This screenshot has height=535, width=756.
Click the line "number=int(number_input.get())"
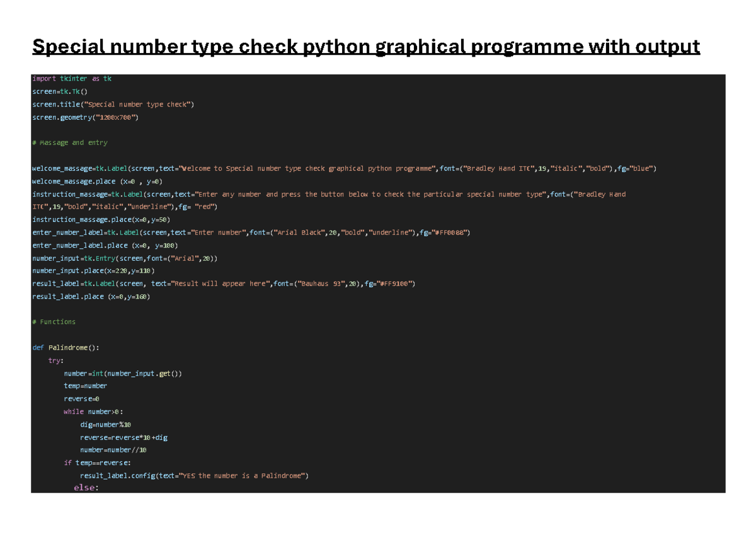click(x=123, y=374)
